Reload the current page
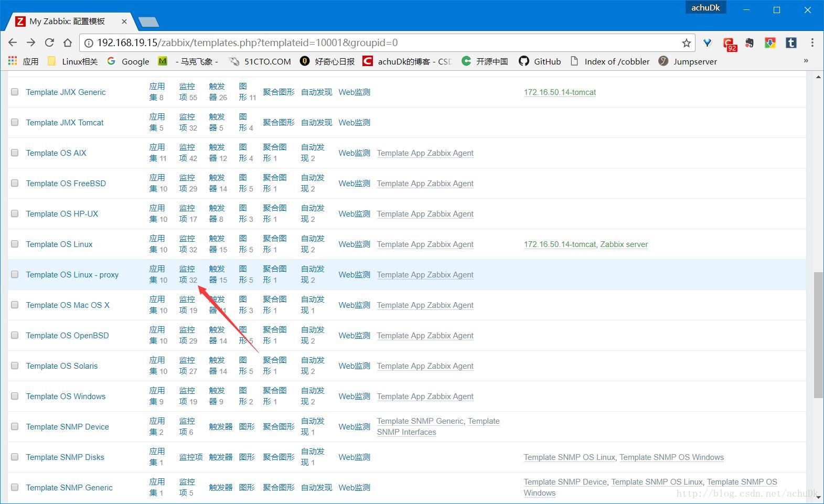Viewport: 824px width, 504px height. [x=49, y=42]
